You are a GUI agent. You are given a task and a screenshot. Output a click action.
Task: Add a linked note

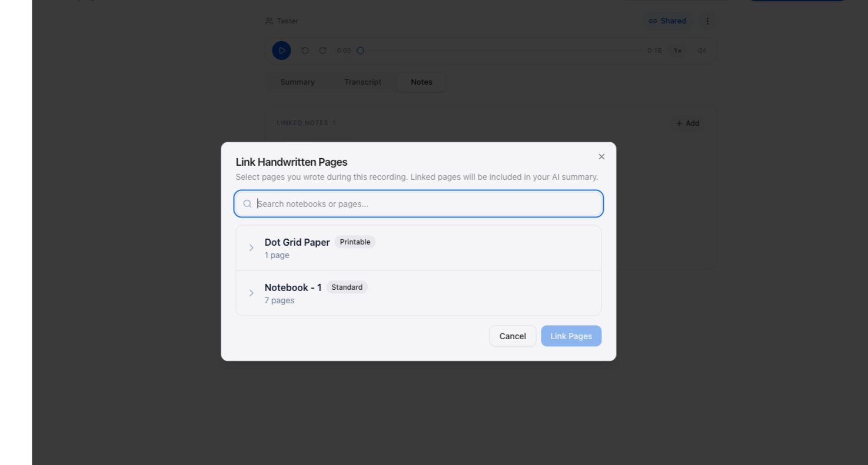point(687,123)
